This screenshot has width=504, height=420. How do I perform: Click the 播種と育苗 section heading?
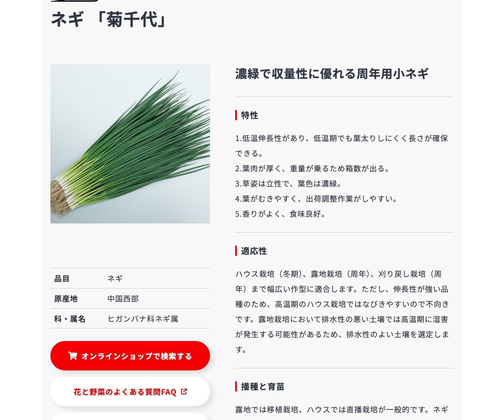point(262,386)
